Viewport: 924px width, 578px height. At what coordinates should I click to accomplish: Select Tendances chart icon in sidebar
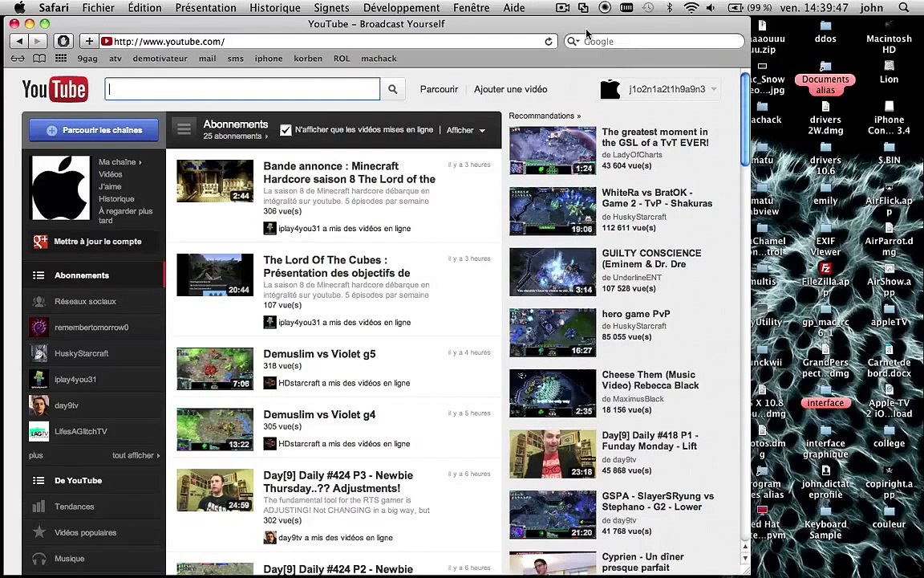coord(38,506)
